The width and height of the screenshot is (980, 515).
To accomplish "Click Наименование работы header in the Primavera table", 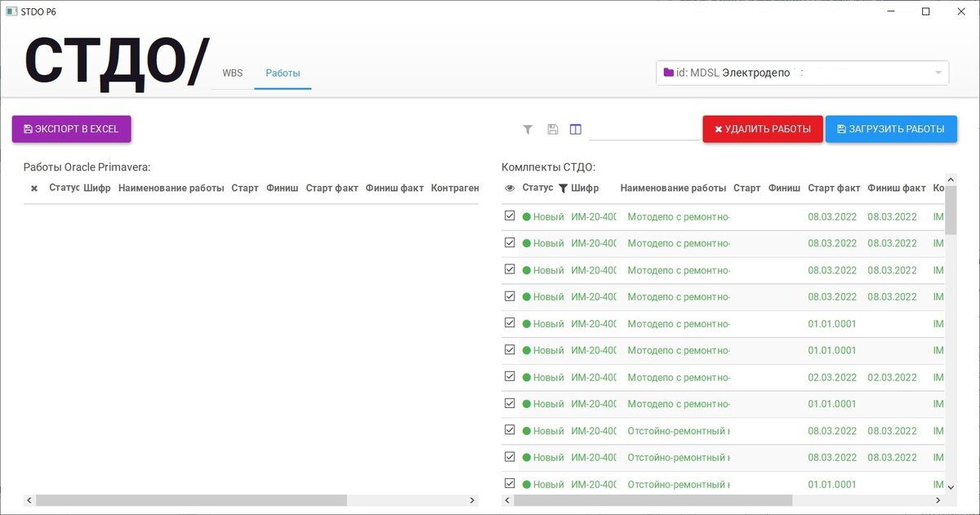I will [x=171, y=188].
